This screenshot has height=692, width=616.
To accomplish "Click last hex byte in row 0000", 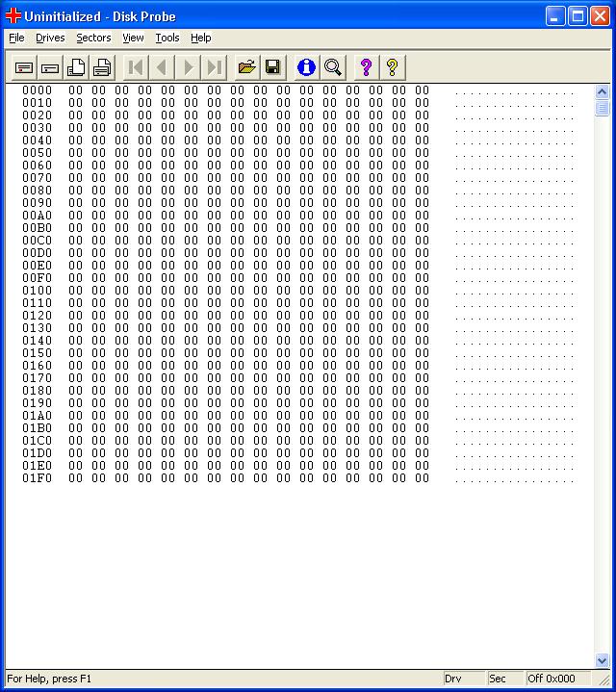I will coord(422,90).
